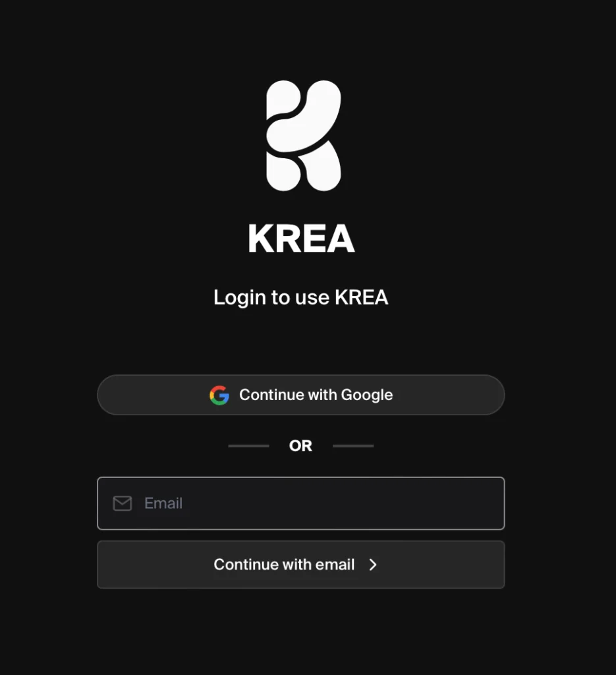Click the 'Continue with email' text label
Screen dimensions: 616x675
click(284, 565)
